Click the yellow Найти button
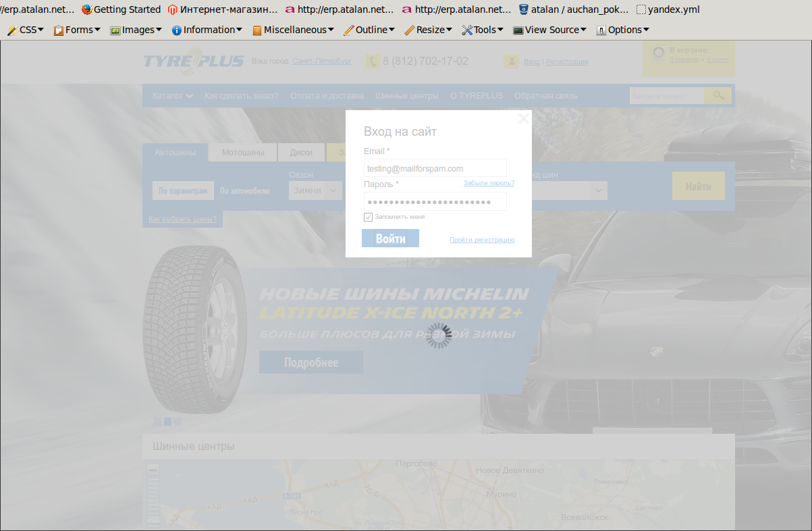This screenshot has width=812, height=531. coord(699,186)
